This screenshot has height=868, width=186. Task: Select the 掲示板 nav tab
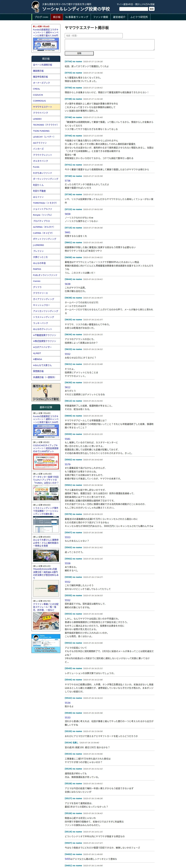point(57,17)
